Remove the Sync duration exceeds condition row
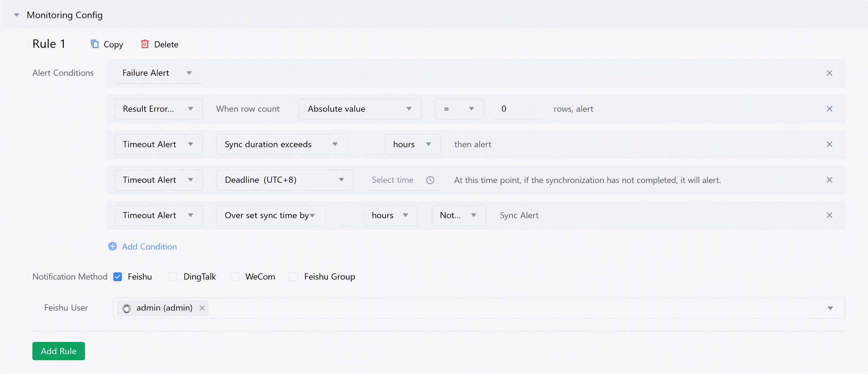Image resolution: width=868 pixels, height=374 pixels. point(829,144)
